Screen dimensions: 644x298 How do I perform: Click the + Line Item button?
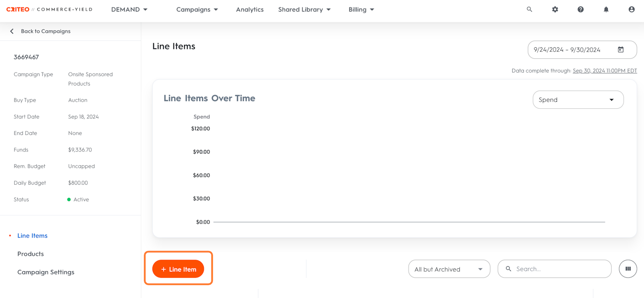pyautogui.click(x=178, y=269)
